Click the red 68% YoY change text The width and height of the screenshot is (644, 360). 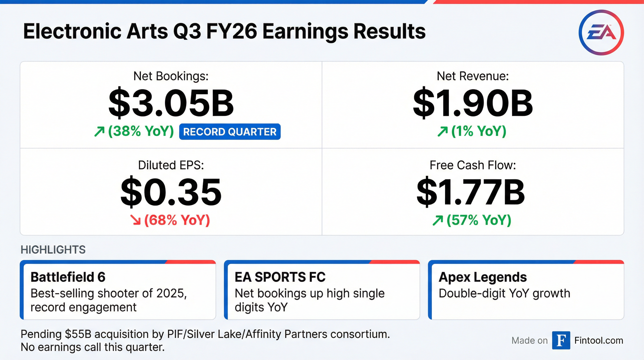[177, 220]
